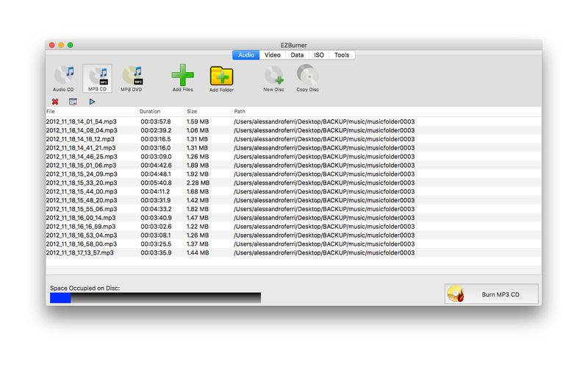Click the size value 1.44 MB
The height and width of the screenshot is (368, 588).
tap(198, 253)
